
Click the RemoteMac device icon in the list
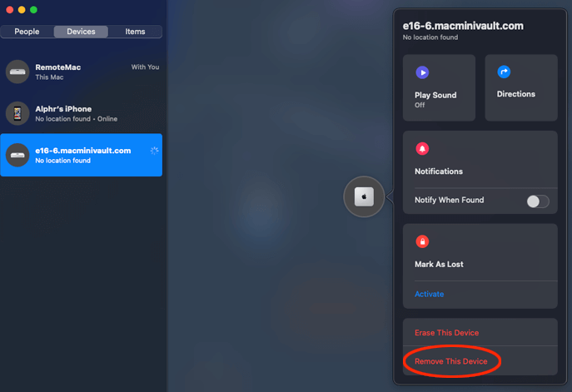[x=17, y=72]
